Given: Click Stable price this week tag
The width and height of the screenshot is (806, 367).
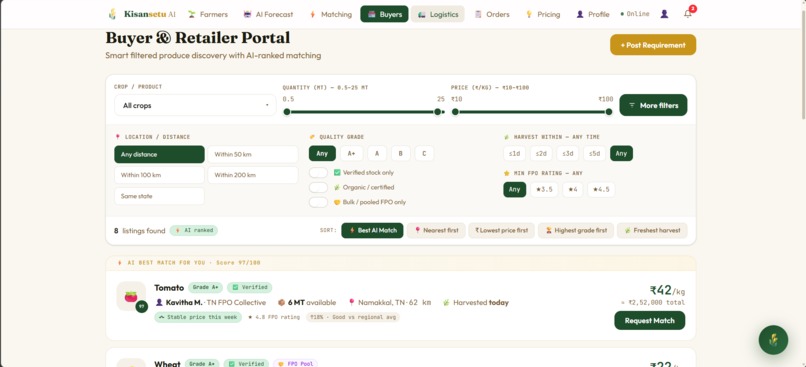Looking at the screenshot, I should (x=198, y=317).
